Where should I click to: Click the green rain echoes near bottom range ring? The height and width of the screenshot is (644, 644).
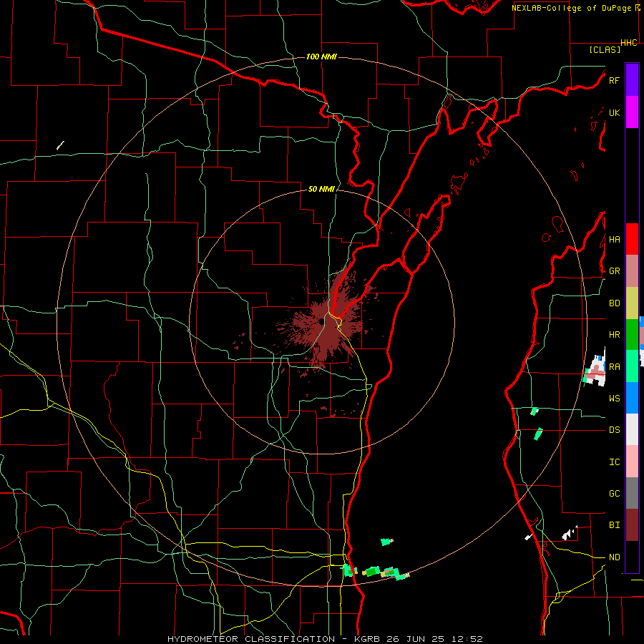(x=376, y=572)
